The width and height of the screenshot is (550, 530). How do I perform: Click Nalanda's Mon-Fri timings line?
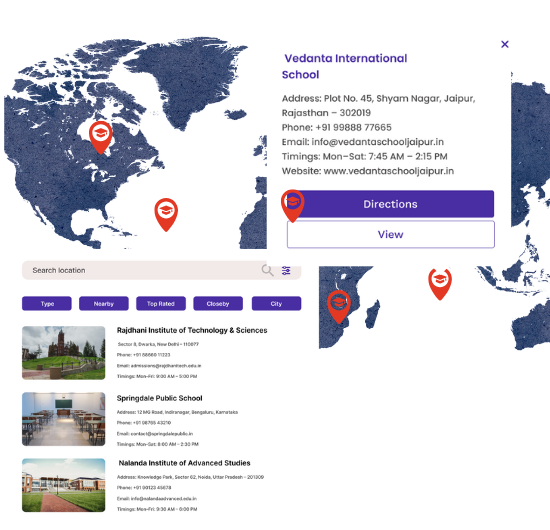click(x=157, y=509)
